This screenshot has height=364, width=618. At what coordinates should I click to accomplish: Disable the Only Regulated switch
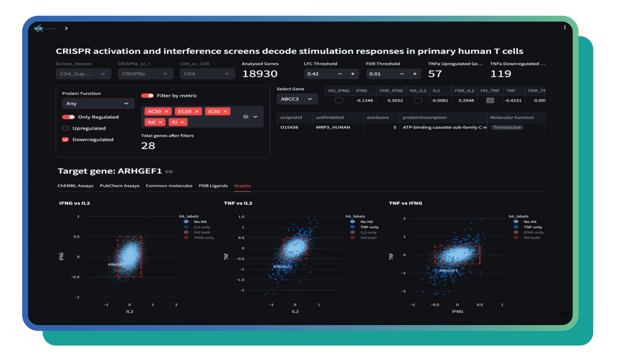tap(68, 117)
